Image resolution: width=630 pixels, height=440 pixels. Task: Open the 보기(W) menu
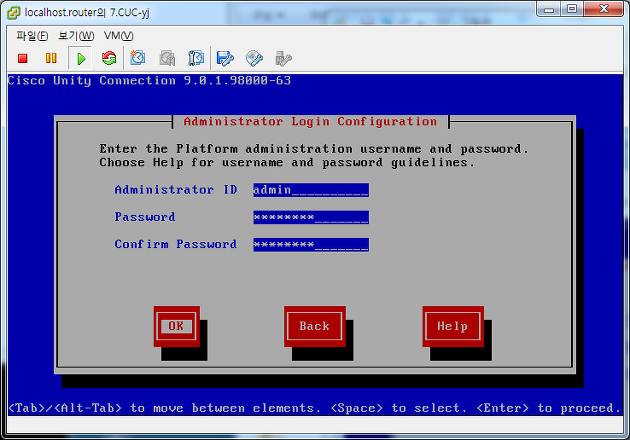click(76, 36)
